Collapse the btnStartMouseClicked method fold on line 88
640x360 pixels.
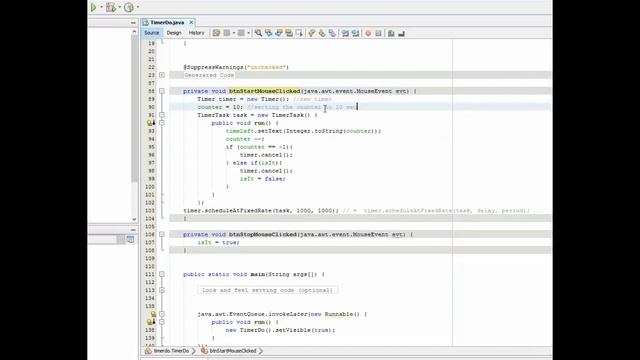pyautogui.click(x=162, y=91)
